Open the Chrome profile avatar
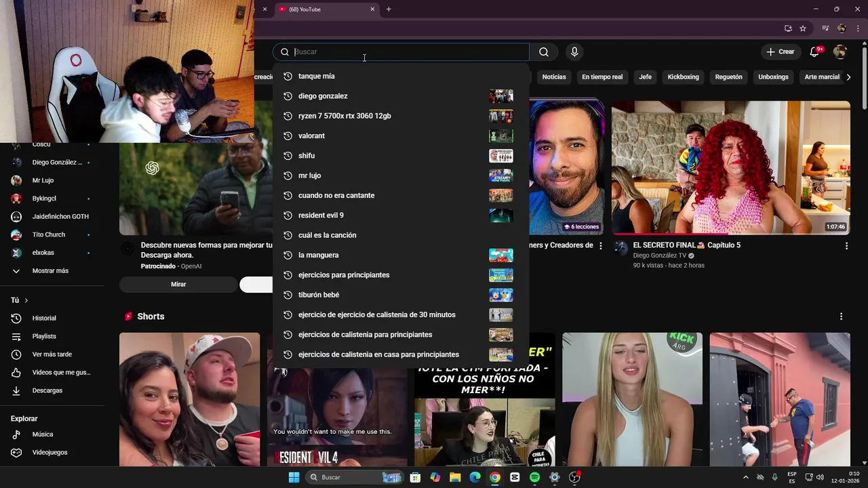 pos(842,28)
